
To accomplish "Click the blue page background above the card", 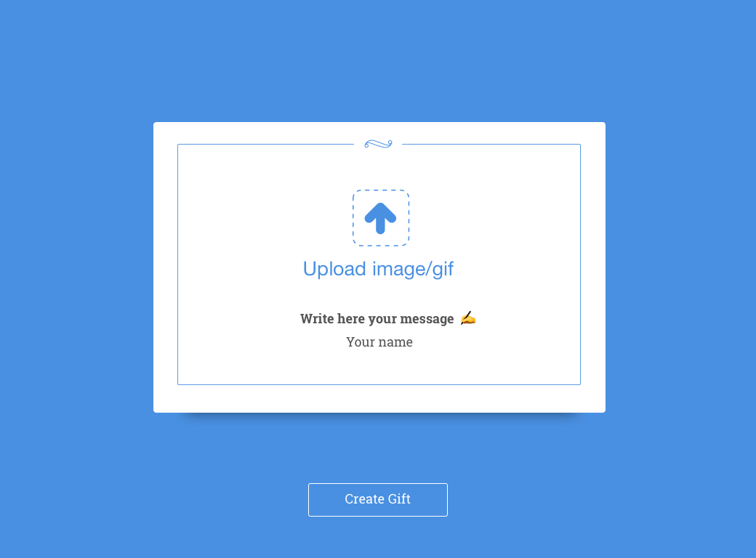I will (x=378, y=60).
